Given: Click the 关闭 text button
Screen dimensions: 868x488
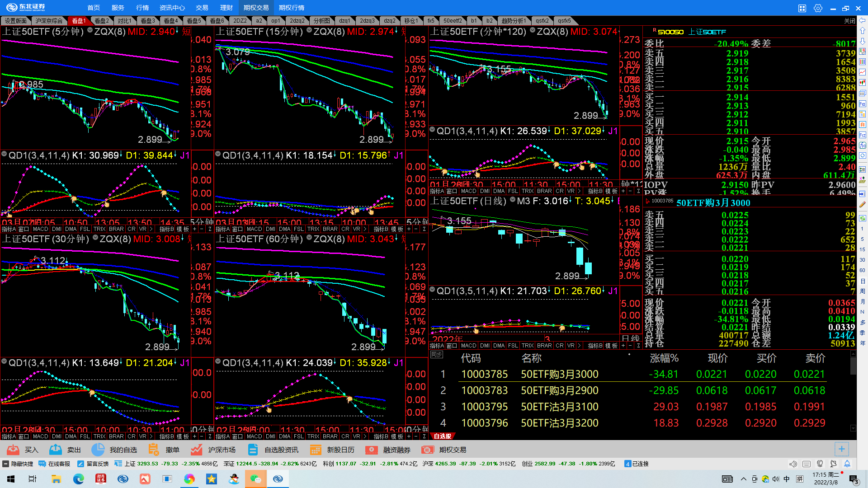Looking at the screenshot, I should [x=849, y=21].
